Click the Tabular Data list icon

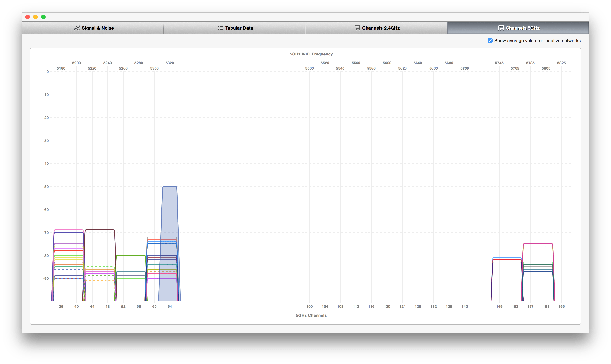[220, 28]
